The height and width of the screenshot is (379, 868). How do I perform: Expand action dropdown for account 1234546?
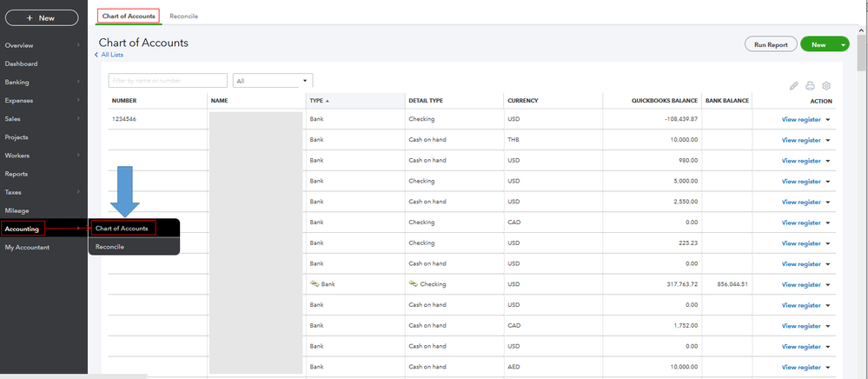coord(828,119)
